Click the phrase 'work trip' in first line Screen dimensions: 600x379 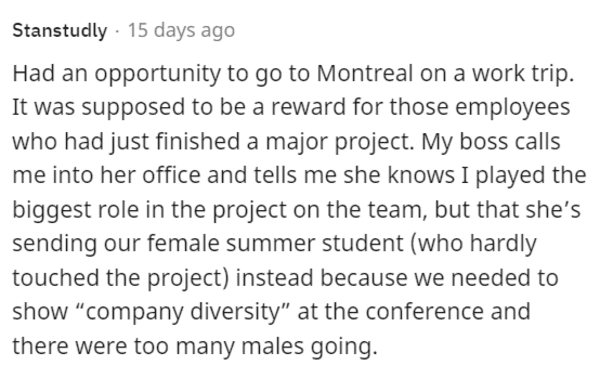point(523,74)
